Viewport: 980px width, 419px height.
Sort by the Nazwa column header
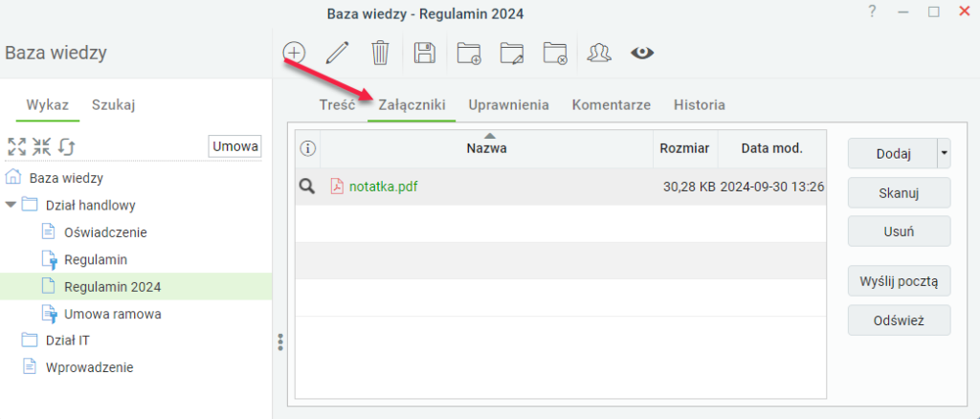(486, 148)
